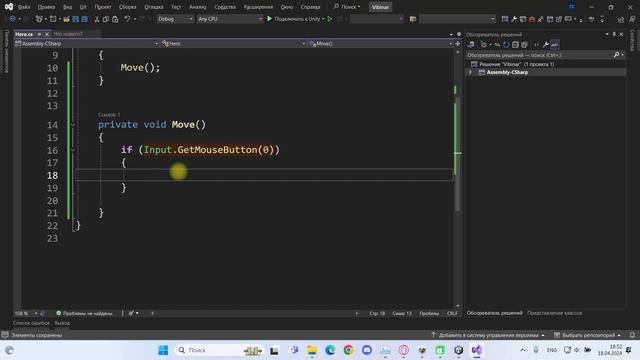
Task: Open the error list tab at bottom
Action: [x=31, y=323]
